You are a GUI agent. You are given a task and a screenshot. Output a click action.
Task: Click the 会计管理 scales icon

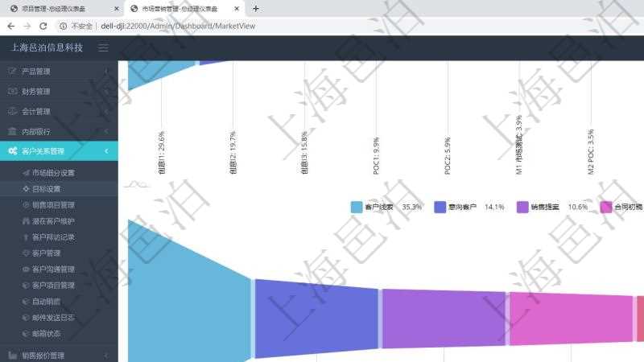[12, 111]
